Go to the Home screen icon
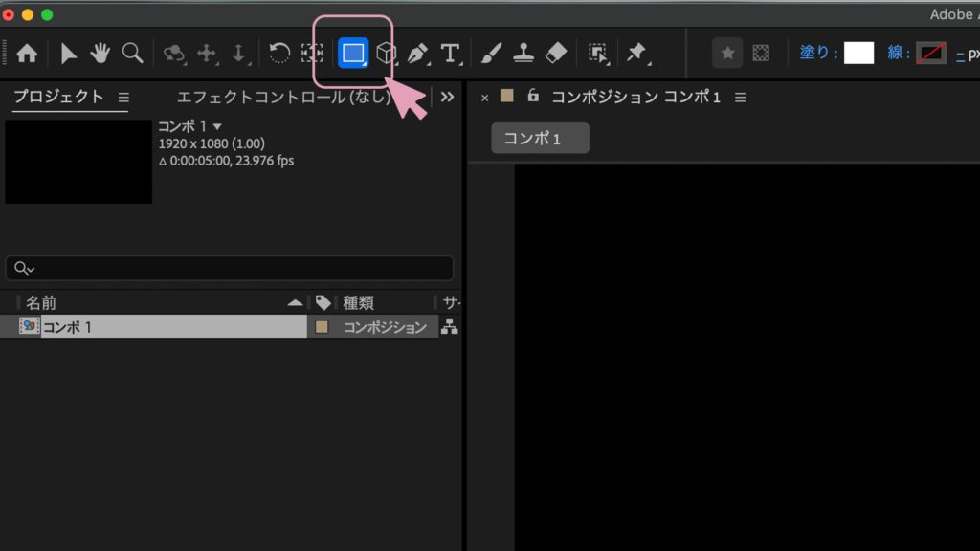The image size is (980, 551). tap(27, 54)
